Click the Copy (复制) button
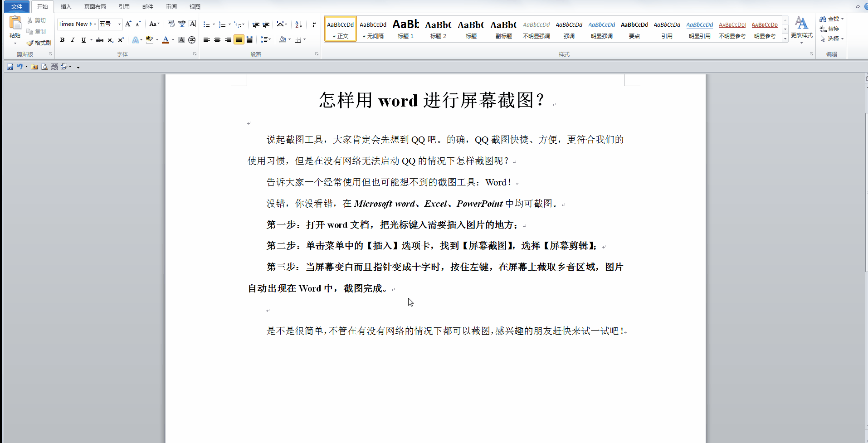868x443 pixels. pyautogui.click(x=36, y=32)
